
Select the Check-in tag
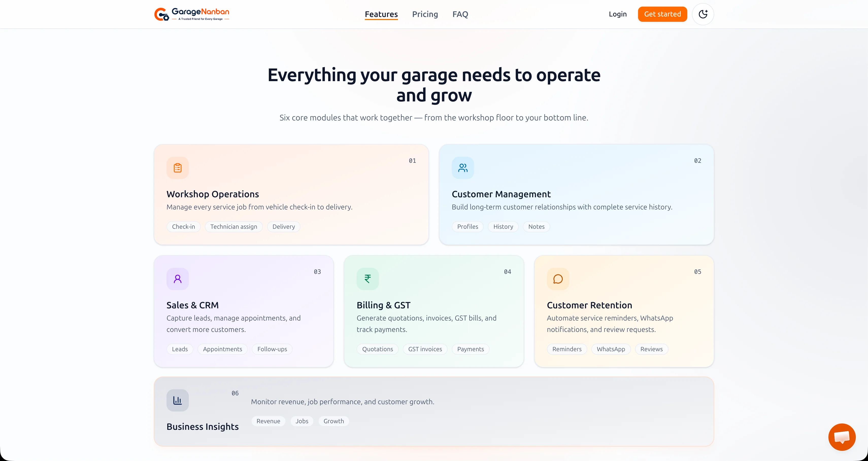tap(183, 227)
